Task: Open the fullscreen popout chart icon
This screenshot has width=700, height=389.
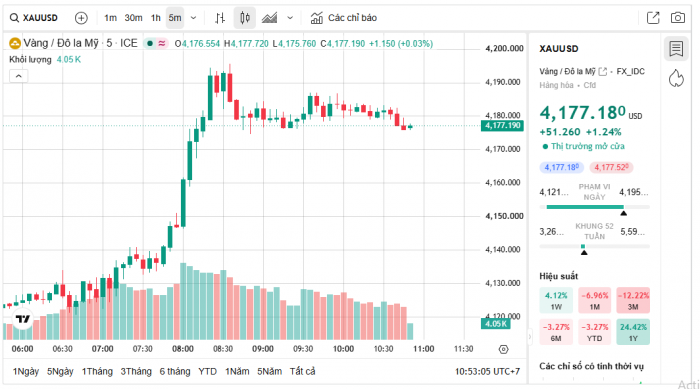Action: (x=653, y=18)
